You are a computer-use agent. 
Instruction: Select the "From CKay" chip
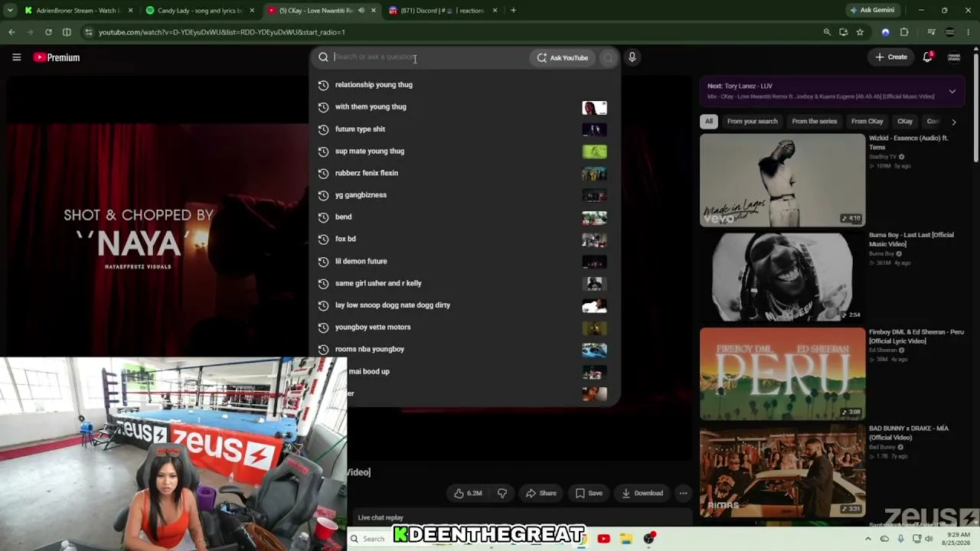[867, 122]
